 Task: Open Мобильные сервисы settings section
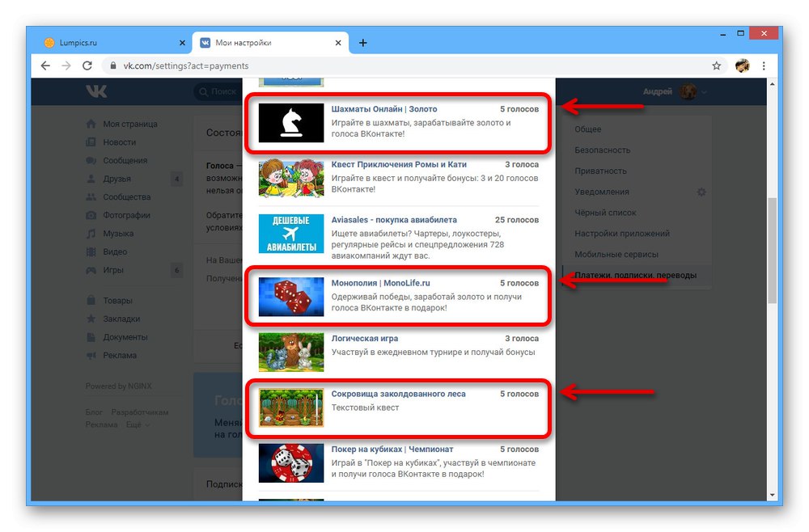616,254
